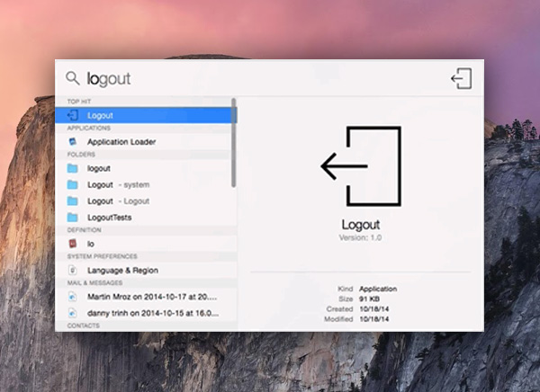Click the Kind value 'Application'

[x=378, y=289]
